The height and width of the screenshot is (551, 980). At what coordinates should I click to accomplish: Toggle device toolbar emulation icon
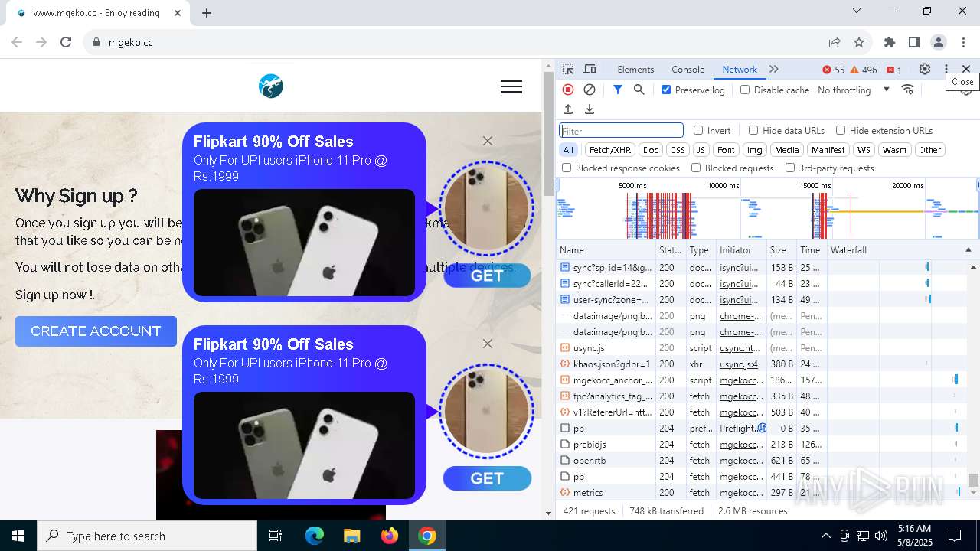click(x=590, y=69)
